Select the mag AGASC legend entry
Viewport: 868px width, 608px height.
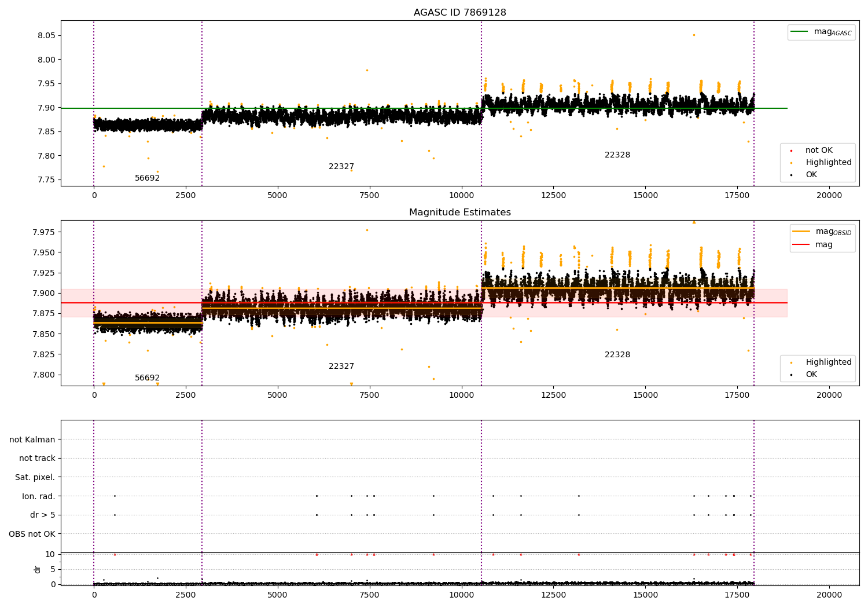821,32
